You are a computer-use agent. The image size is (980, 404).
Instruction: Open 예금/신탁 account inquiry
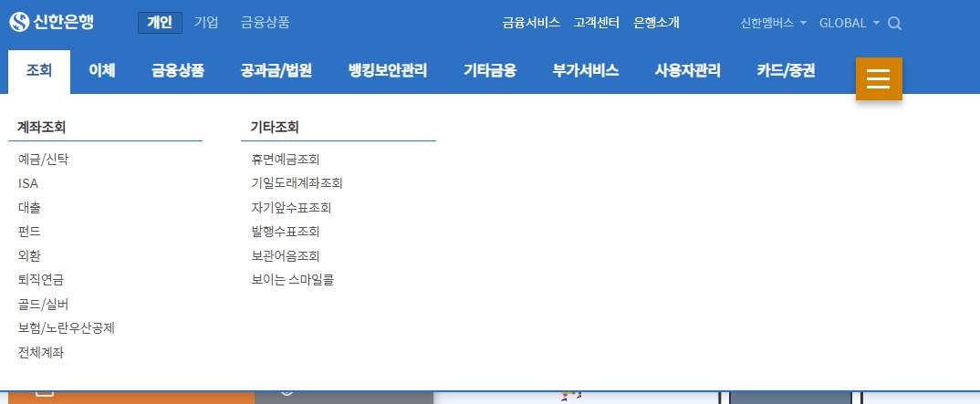(44, 160)
